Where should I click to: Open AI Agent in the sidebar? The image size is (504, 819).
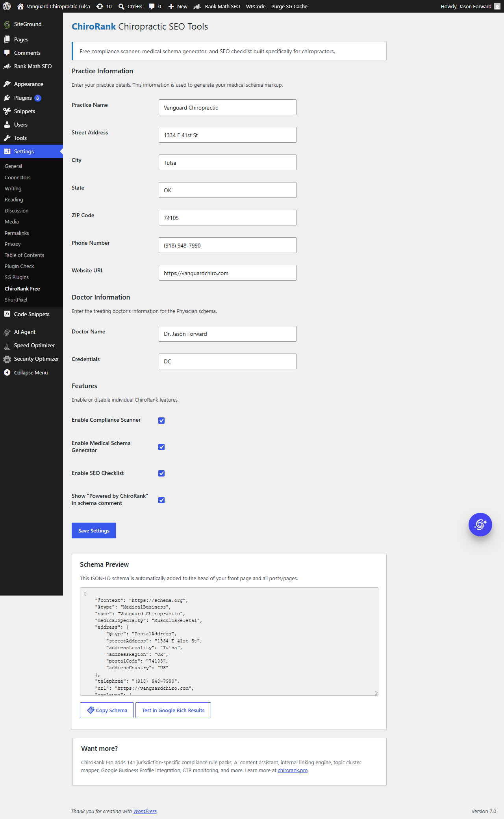[x=31, y=332]
